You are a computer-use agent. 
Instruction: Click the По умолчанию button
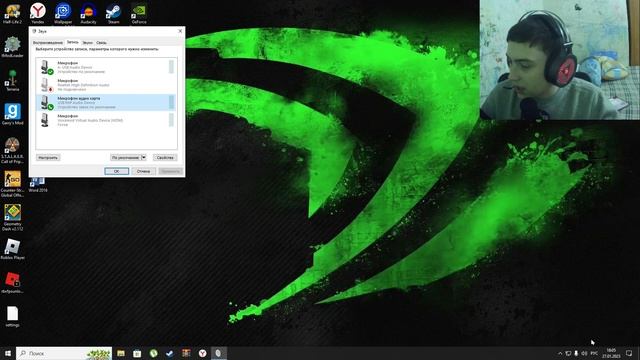click(x=125, y=158)
